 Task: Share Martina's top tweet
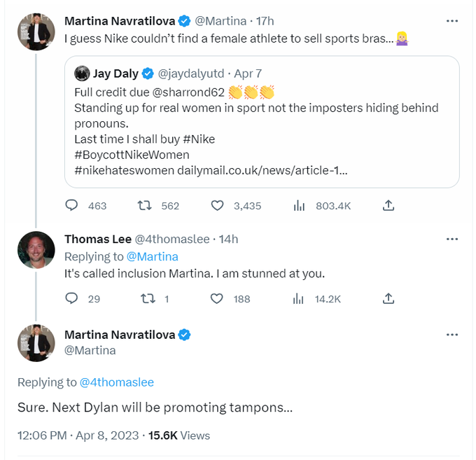pos(388,205)
